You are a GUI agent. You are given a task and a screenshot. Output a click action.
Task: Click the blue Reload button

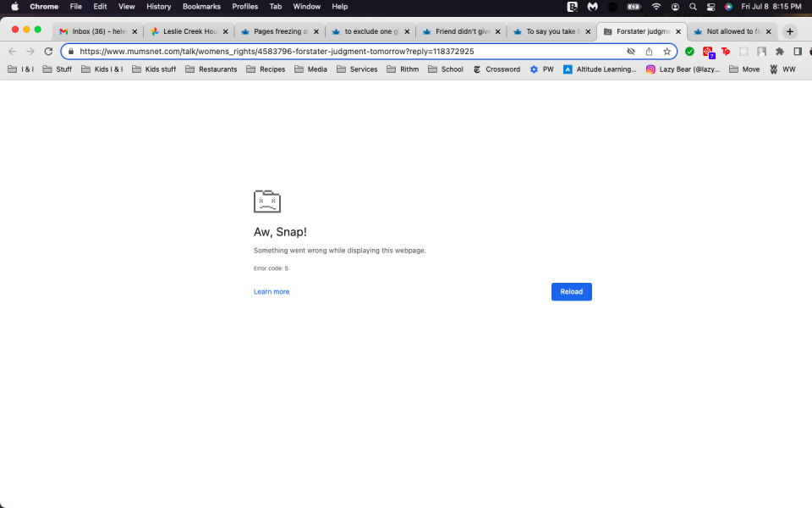click(571, 291)
